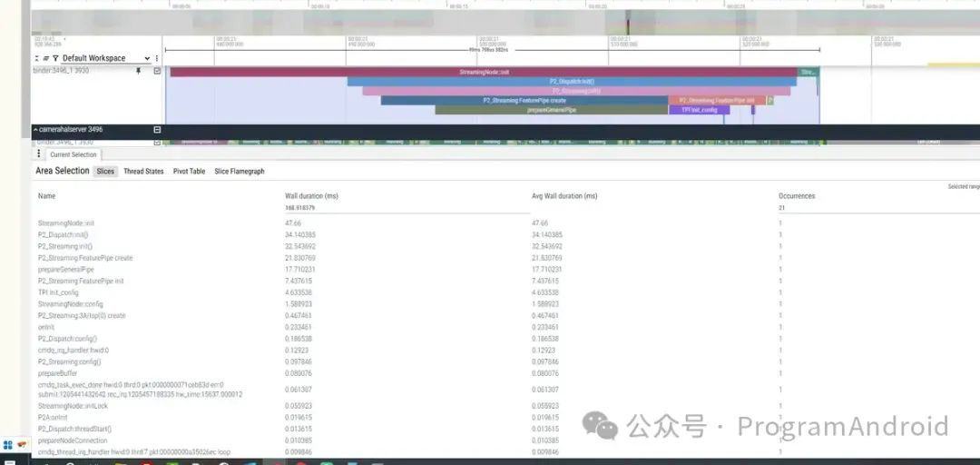Open the Slice Flamegraph view
Image resolution: width=980 pixels, height=465 pixels.
240,171
